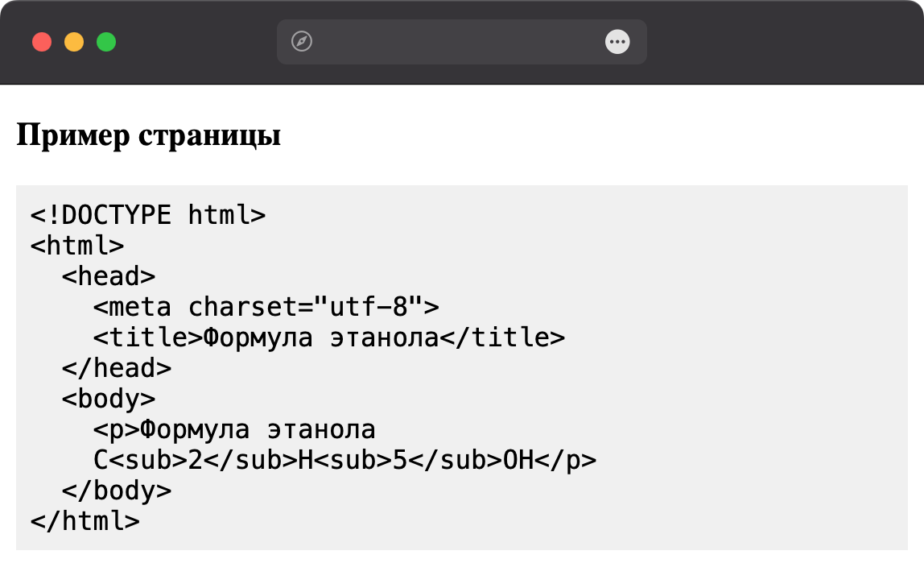Click the title tag Формула этанола line
This screenshot has height=588, width=924.
click(329, 337)
